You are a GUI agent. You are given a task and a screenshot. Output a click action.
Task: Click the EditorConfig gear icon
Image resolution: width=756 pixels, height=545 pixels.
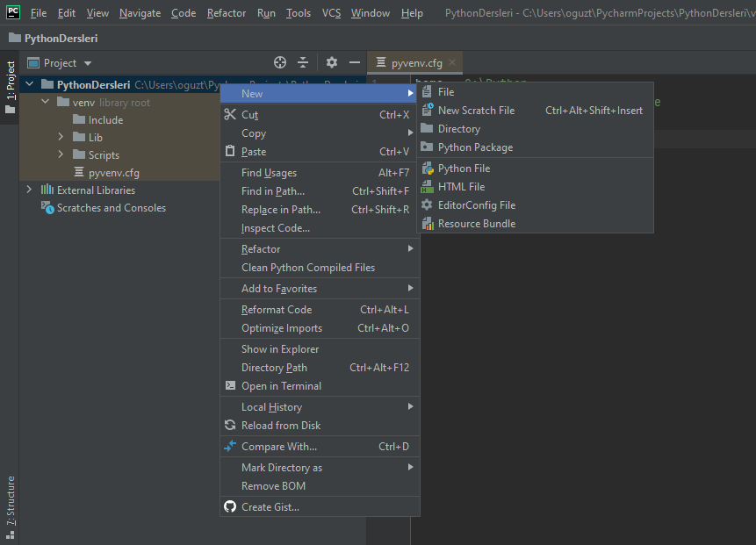(427, 204)
